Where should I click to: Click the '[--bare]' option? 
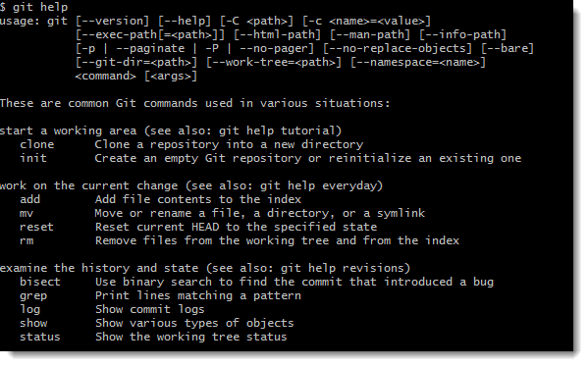(507, 48)
